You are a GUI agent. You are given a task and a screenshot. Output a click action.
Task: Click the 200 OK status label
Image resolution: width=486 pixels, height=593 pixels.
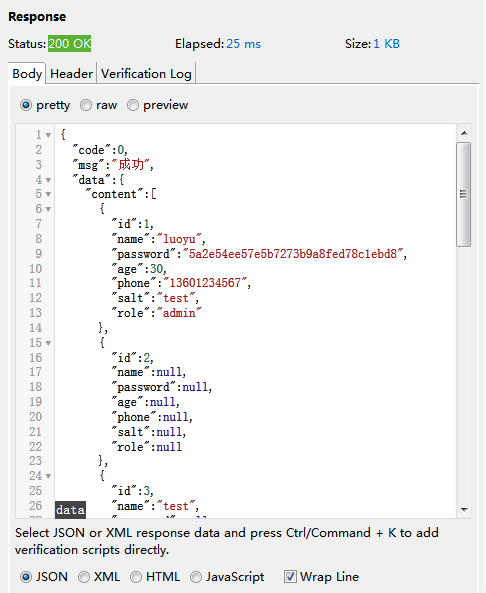[70, 44]
